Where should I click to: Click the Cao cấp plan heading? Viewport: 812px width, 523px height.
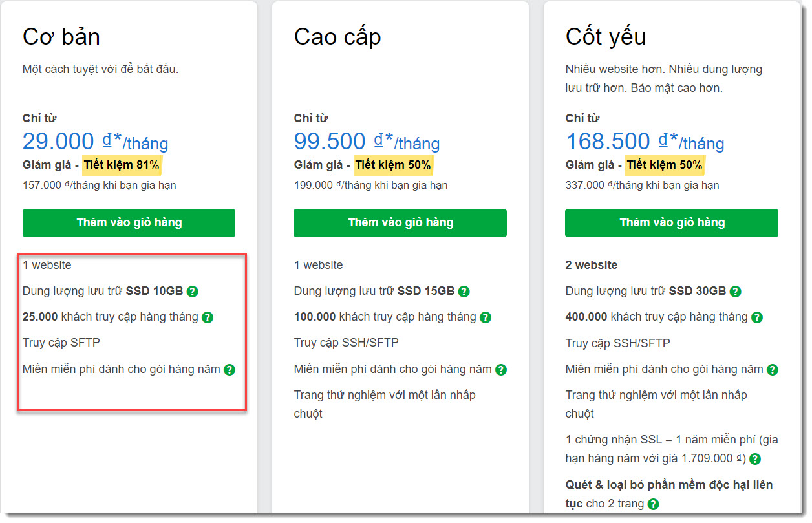337,37
